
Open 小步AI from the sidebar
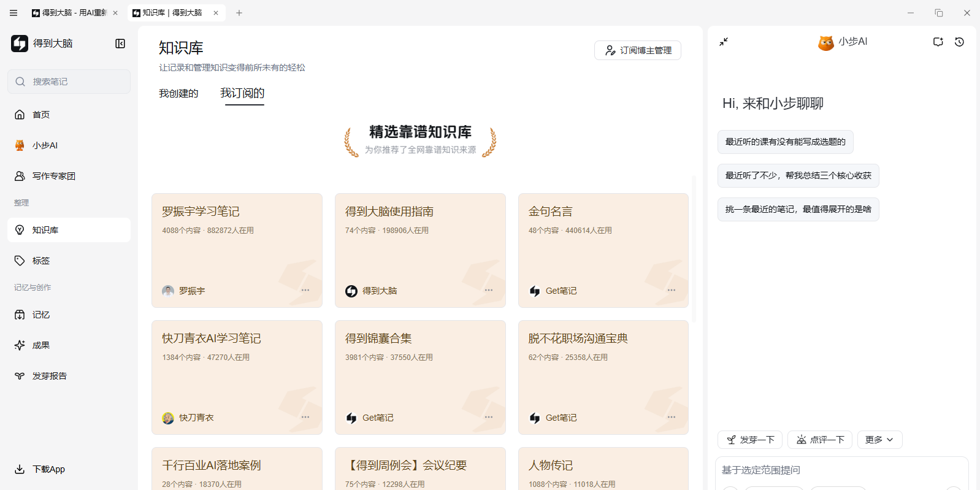69,145
